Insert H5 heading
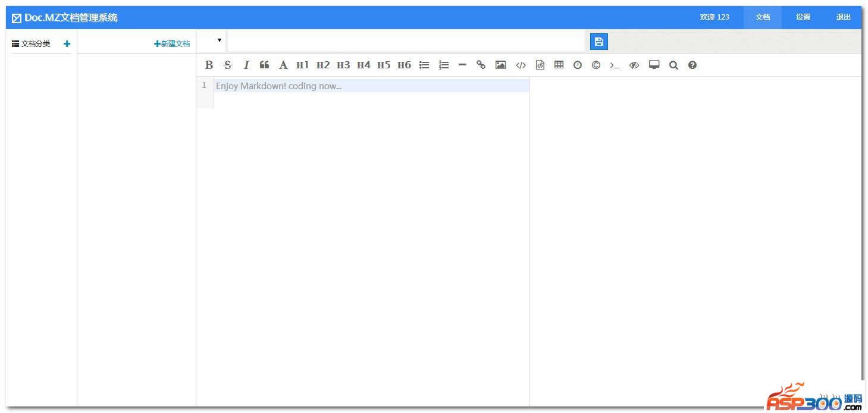The image size is (868, 413). (x=384, y=65)
